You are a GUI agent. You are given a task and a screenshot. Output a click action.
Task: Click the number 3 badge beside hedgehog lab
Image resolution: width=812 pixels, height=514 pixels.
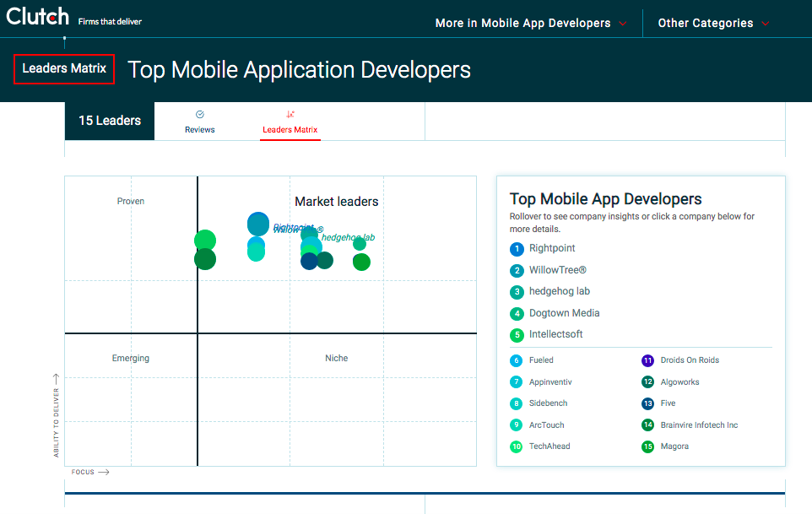pyautogui.click(x=517, y=292)
